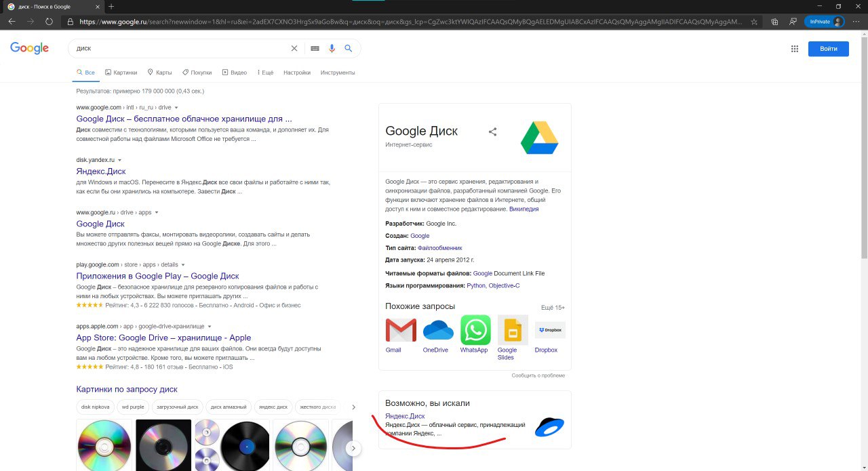Open the Википедия link in description
Viewport: 868px width, 471px height.
click(524, 209)
